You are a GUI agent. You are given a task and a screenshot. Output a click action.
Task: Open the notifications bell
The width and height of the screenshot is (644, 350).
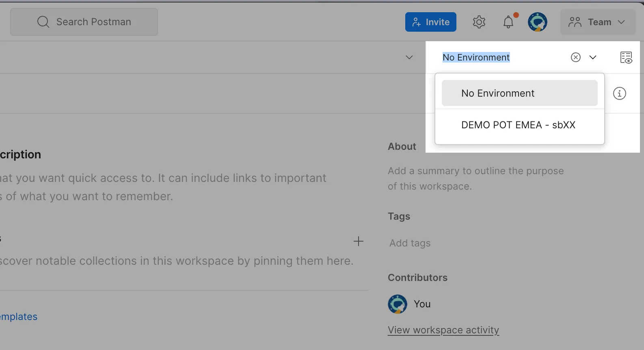pyautogui.click(x=509, y=22)
